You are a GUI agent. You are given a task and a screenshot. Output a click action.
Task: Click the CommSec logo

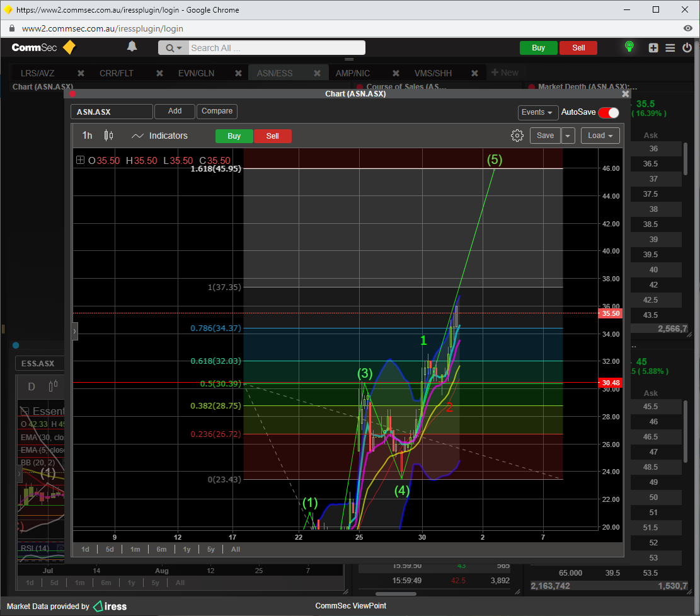coord(43,47)
